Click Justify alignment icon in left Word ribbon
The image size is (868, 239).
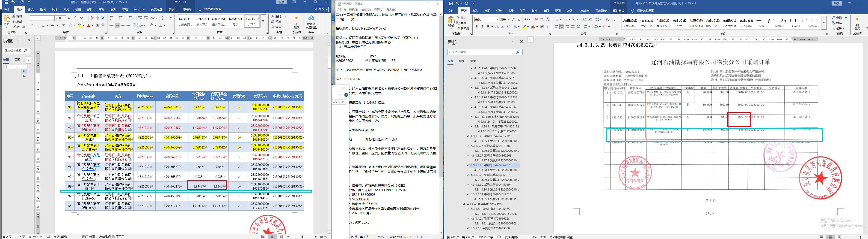pyautogui.click(x=128, y=25)
